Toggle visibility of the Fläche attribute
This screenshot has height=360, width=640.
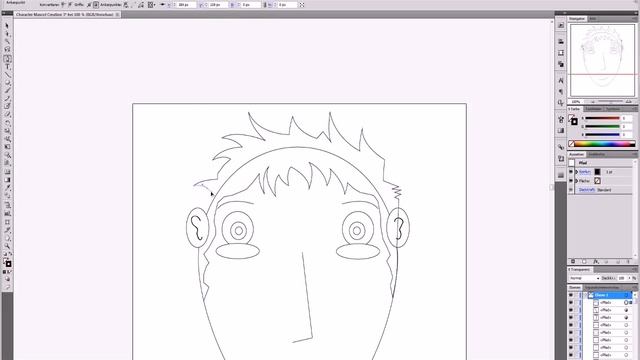pyautogui.click(x=571, y=181)
